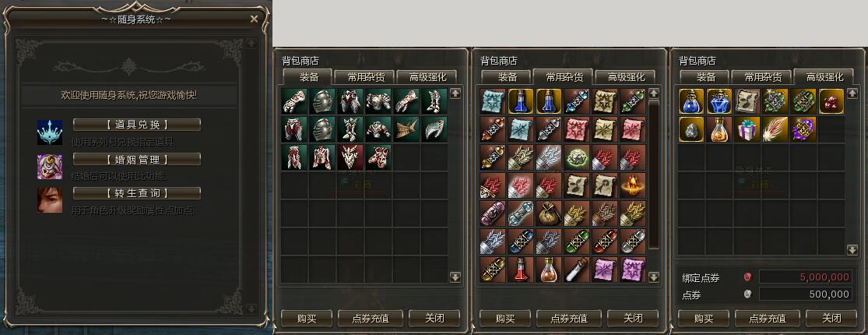
Task: Pick the brown sack item icon
Action: click(549, 213)
